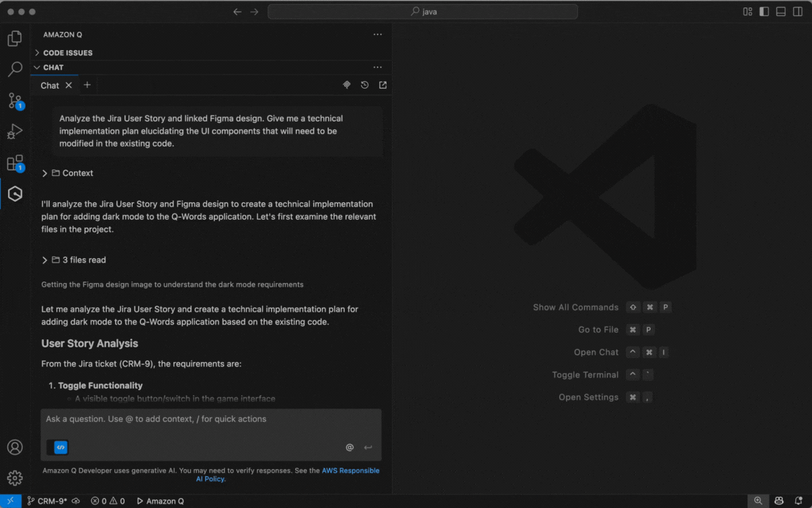Open the Source Control view

pos(15,101)
